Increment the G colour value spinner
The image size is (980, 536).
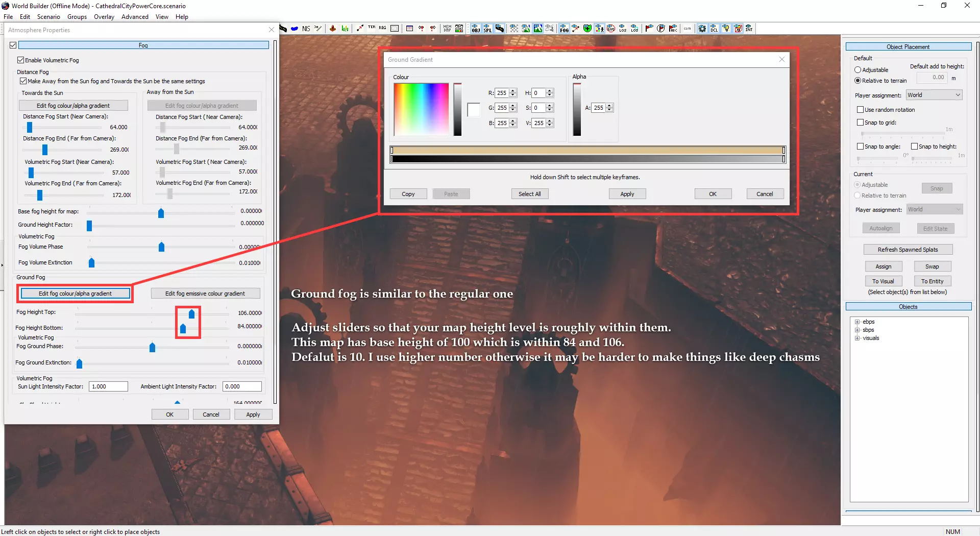[513, 106]
